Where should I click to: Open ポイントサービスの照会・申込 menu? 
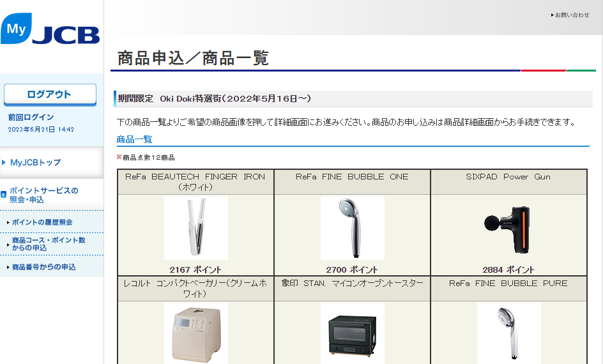pyautogui.click(x=44, y=195)
